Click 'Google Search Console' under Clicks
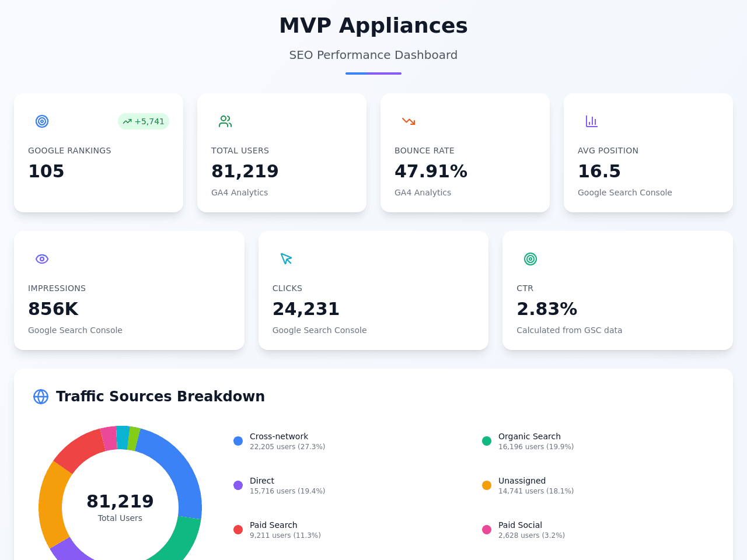This screenshot has height=560, width=747. pyautogui.click(x=320, y=330)
